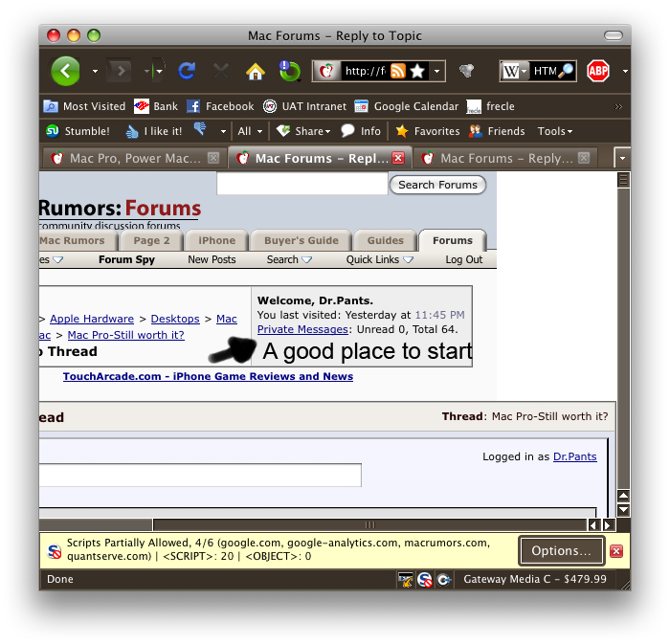Click the Adblock Plus ABP icon
670x644 pixels.
(598, 71)
